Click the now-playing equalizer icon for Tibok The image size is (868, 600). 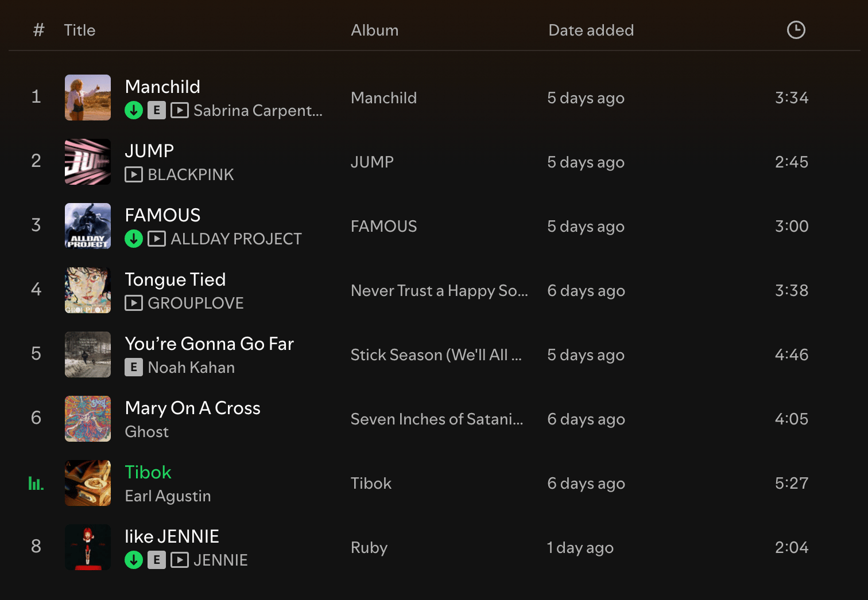[36, 484]
